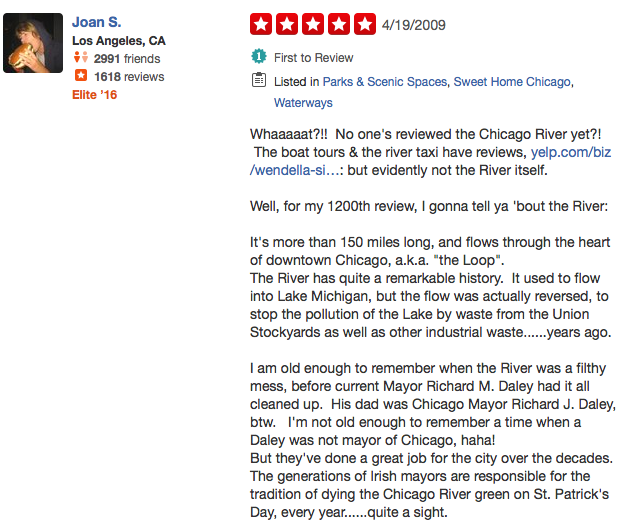
Task: Click the 1618 reviews count
Action: pos(129,77)
